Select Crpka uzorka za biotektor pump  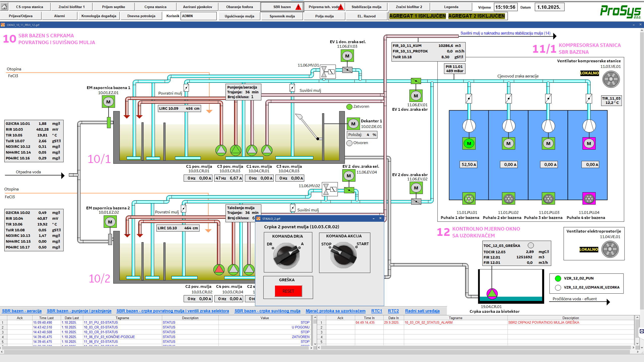pos(492,294)
